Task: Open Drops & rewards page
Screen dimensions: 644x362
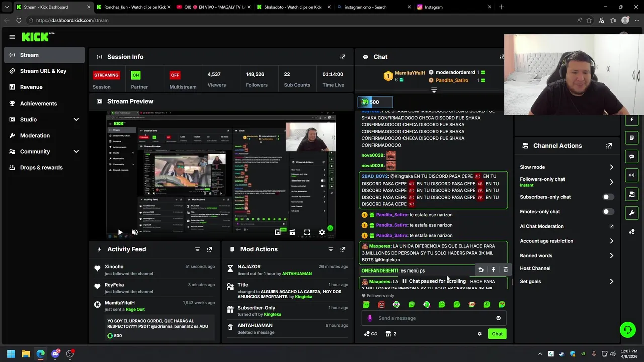Action: tap(44, 167)
